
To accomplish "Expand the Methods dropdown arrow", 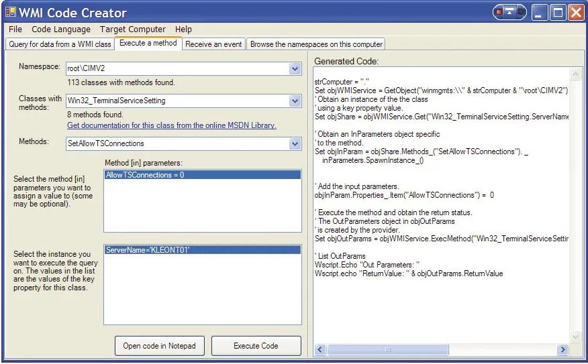I will coord(295,144).
